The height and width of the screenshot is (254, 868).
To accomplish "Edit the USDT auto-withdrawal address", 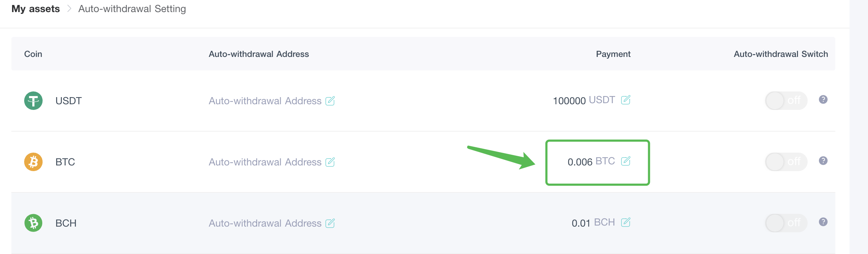I will point(330,101).
